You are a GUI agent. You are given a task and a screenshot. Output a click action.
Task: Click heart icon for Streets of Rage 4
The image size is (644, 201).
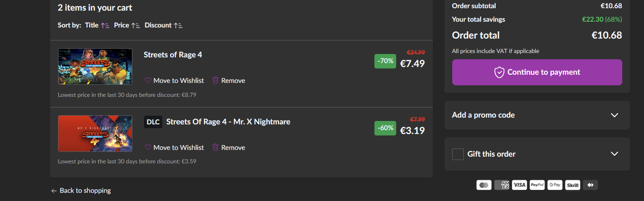click(148, 80)
